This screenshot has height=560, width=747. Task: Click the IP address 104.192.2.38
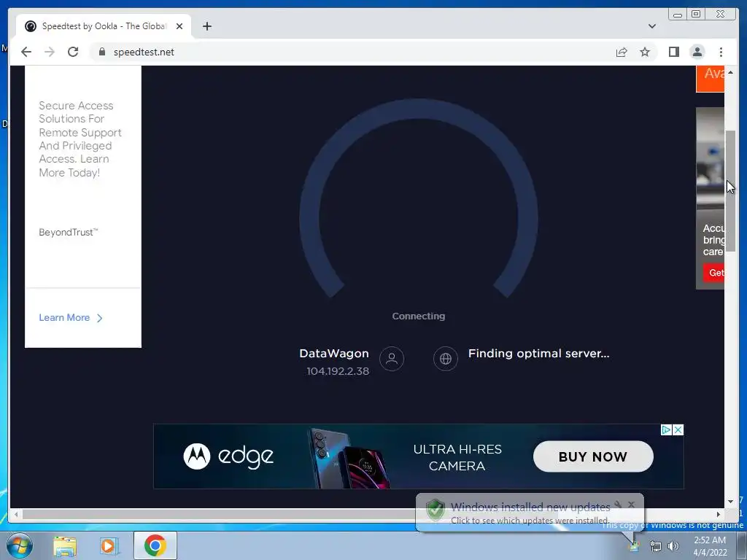(338, 371)
